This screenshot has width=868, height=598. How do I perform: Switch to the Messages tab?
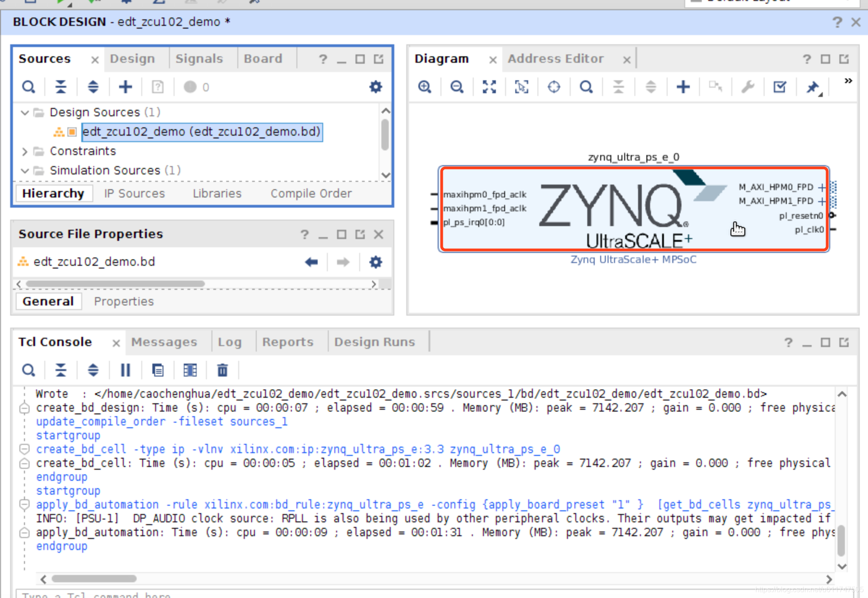pyautogui.click(x=164, y=342)
